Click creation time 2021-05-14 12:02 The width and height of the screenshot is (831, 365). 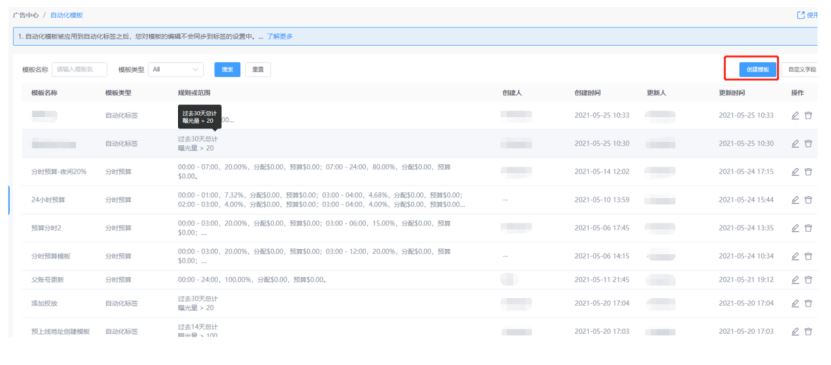[602, 172]
